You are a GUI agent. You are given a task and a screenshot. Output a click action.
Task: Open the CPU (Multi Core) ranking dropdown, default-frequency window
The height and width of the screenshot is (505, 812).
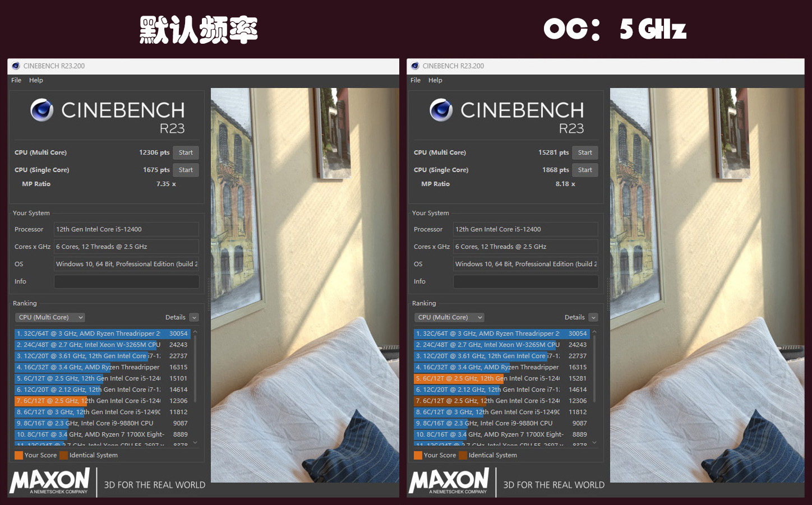click(x=50, y=317)
